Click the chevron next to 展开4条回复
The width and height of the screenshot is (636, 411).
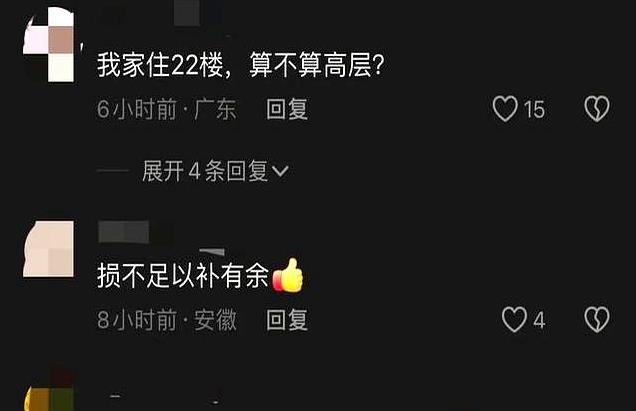point(280,171)
